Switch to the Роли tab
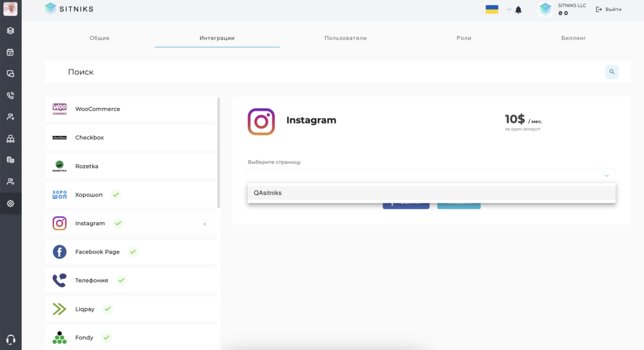Image resolution: width=644 pixels, height=350 pixels. point(464,38)
